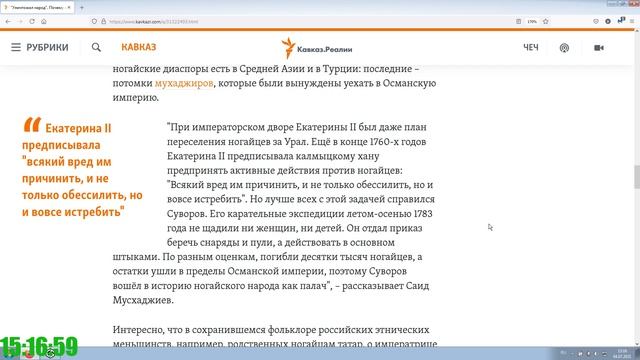This screenshot has height=360, width=640.
Task: Click the browser Forward arrow
Action: (x=20, y=21)
